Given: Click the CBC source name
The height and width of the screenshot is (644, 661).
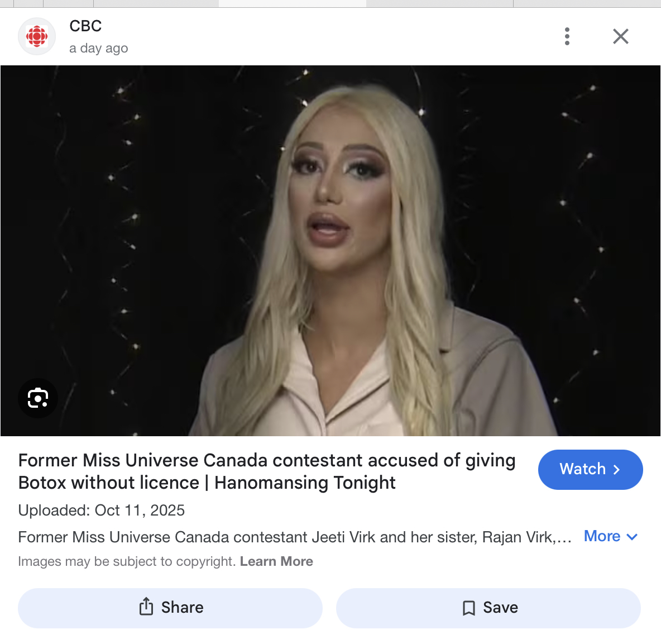Looking at the screenshot, I should (x=85, y=26).
